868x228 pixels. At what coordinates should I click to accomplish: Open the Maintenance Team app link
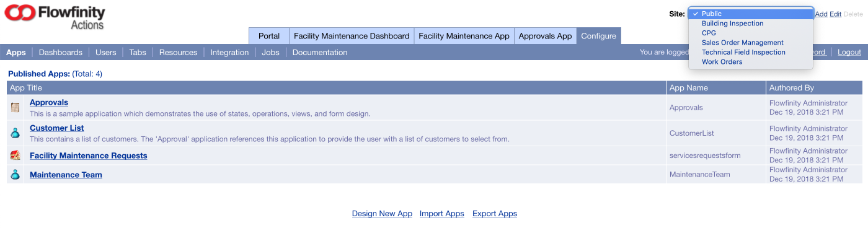[66, 175]
